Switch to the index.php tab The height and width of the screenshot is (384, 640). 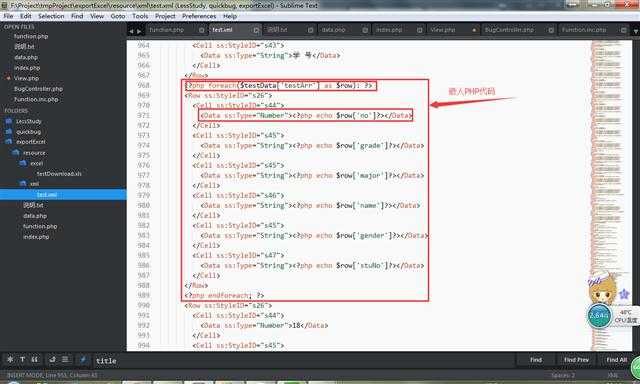(389, 30)
